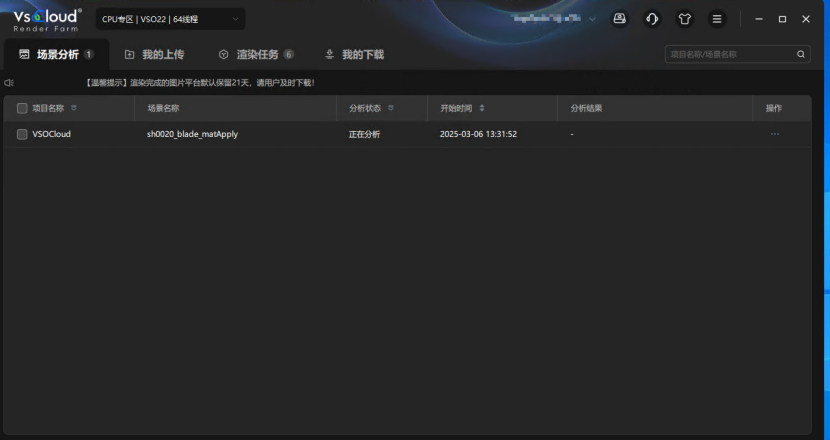Click the VsoCloud Render Farm logo
This screenshot has height=440, width=830.
(x=47, y=19)
